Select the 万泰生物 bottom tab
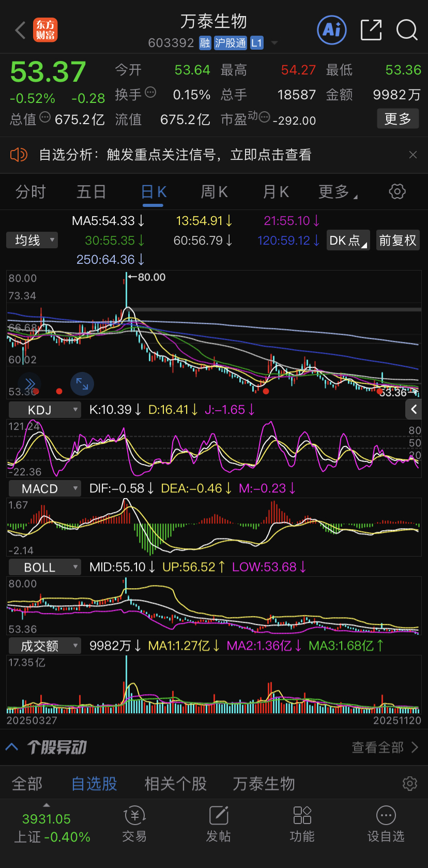 [264, 784]
